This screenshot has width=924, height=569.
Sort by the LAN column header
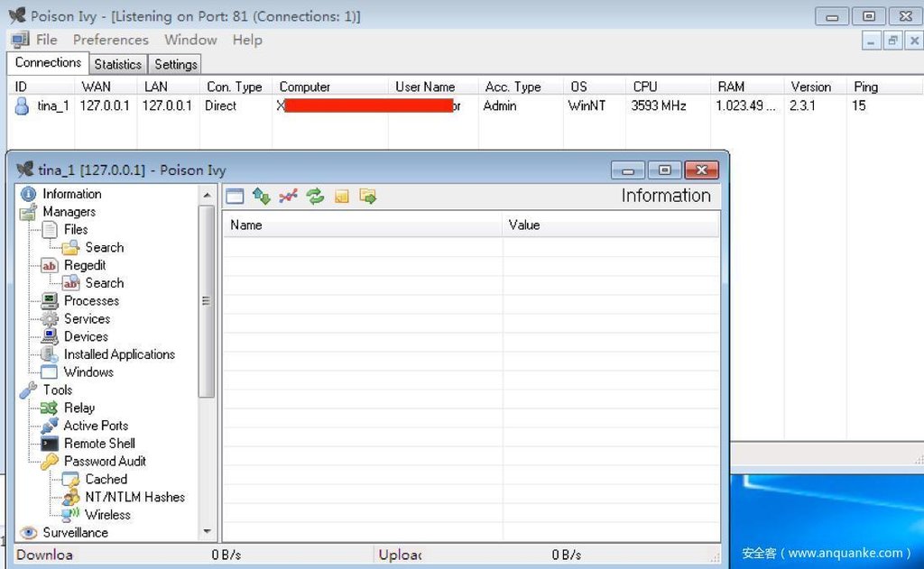tap(169, 87)
